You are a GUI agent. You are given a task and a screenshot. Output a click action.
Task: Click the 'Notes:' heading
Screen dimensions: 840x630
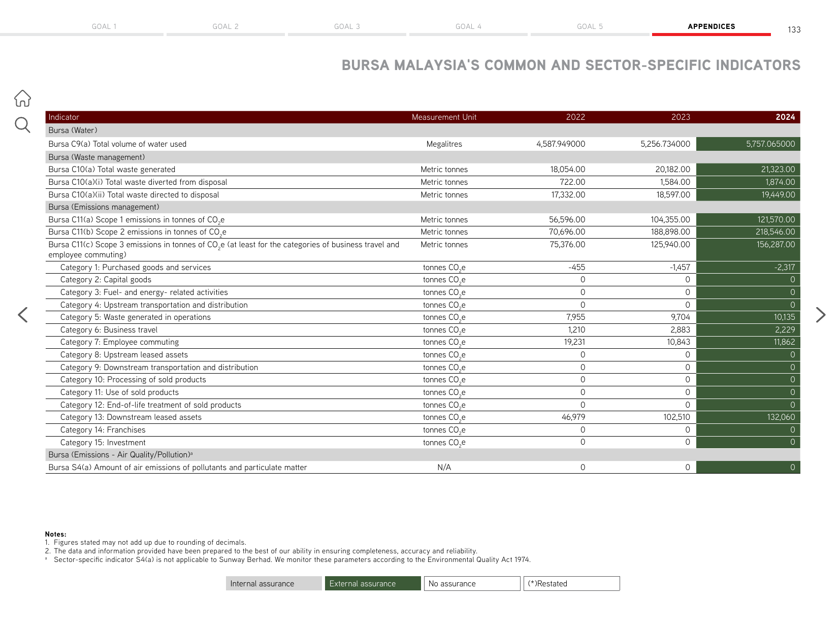55,534
